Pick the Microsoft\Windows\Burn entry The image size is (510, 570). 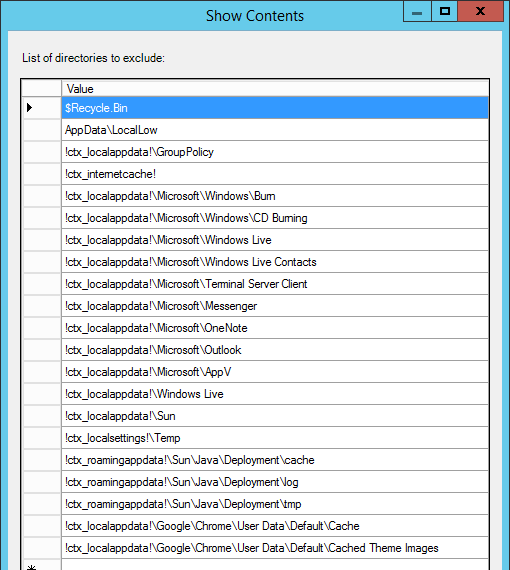coord(275,196)
